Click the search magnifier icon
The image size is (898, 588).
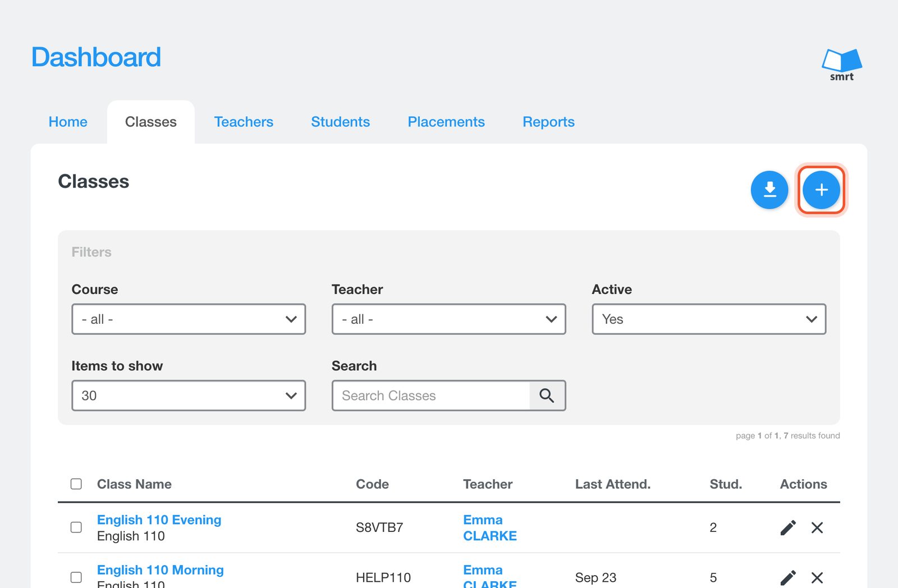coord(547,396)
